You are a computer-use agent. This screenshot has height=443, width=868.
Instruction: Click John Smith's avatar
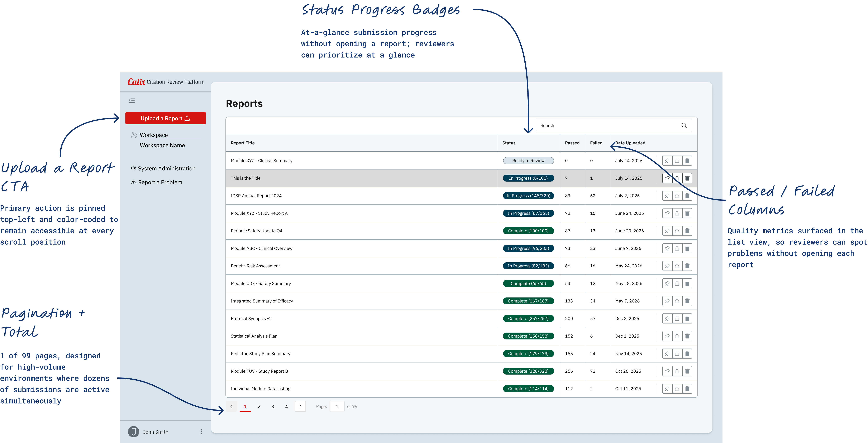(134, 432)
